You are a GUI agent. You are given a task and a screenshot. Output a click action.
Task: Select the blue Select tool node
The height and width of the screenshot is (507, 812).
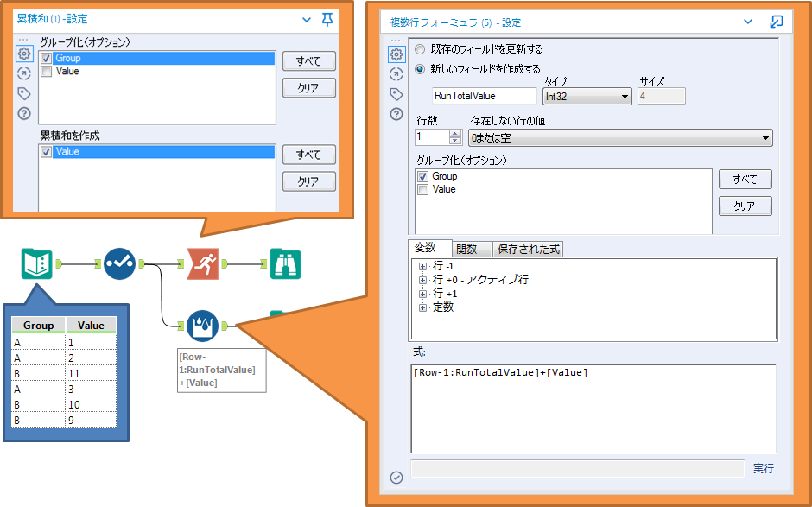(x=119, y=263)
